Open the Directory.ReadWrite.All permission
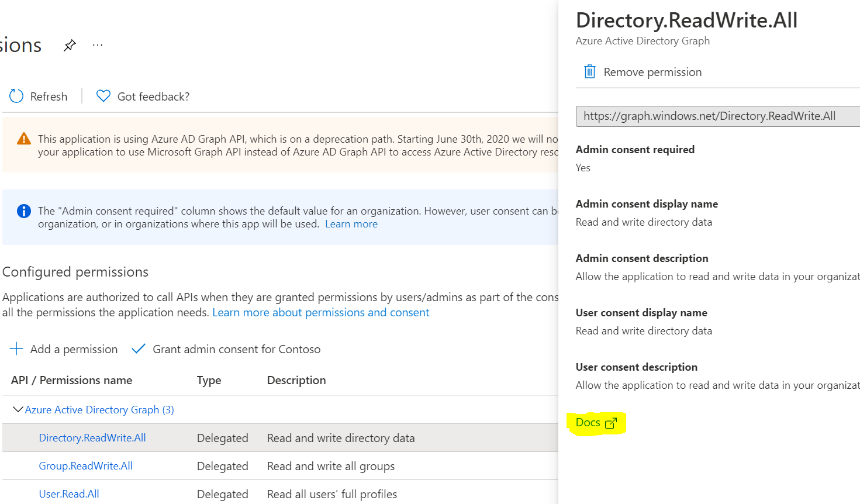860x504 pixels. tap(92, 437)
